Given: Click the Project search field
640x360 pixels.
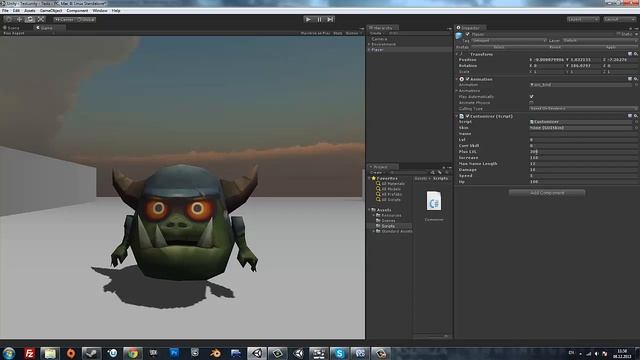Looking at the screenshot, I should pyautogui.click(x=408, y=172).
